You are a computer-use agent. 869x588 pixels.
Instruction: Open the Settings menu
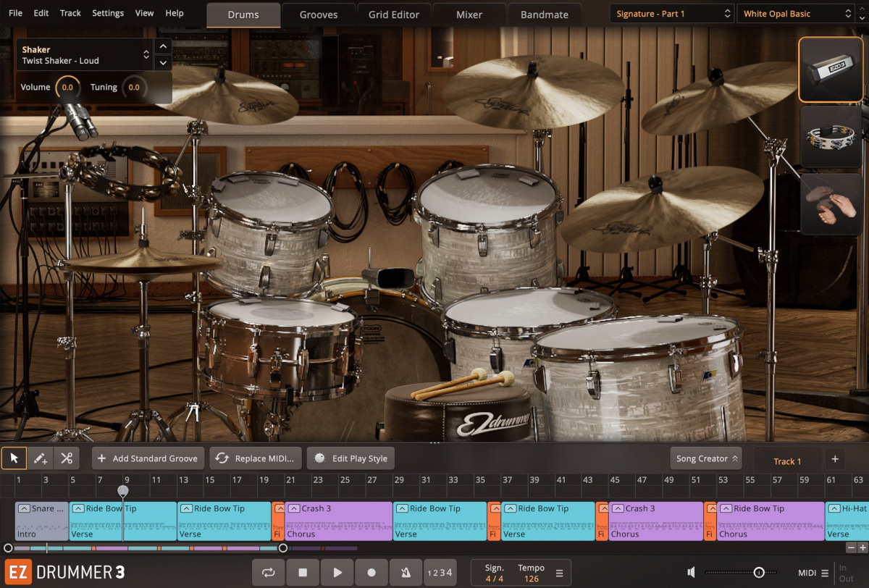pos(108,13)
